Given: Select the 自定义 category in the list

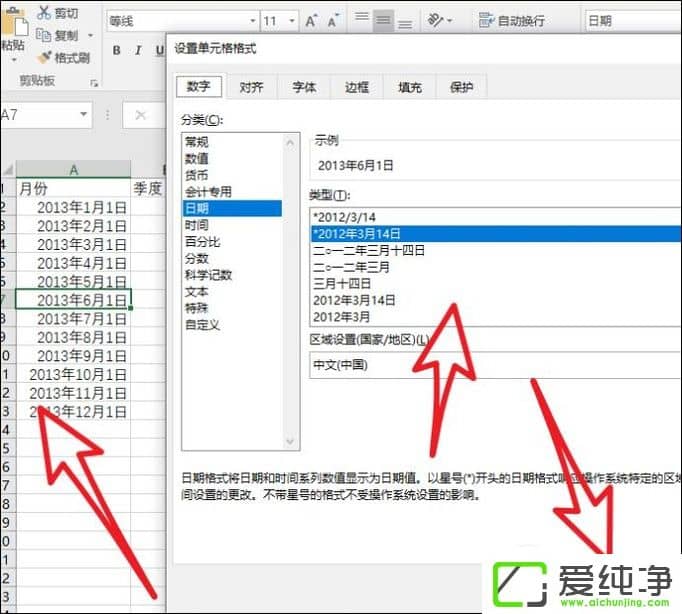Looking at the screenshot, I should [202, 325].
